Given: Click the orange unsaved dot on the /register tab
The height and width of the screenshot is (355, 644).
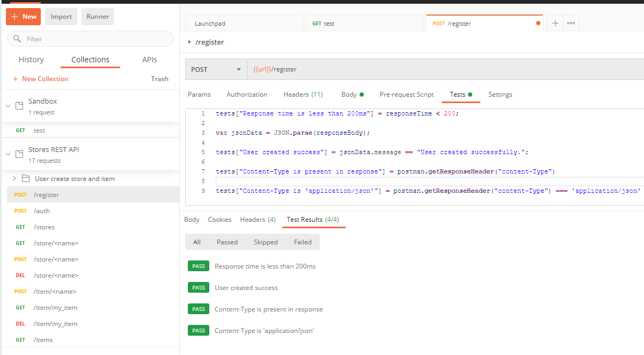Looking at the screenshot, I should click(538, 23).
